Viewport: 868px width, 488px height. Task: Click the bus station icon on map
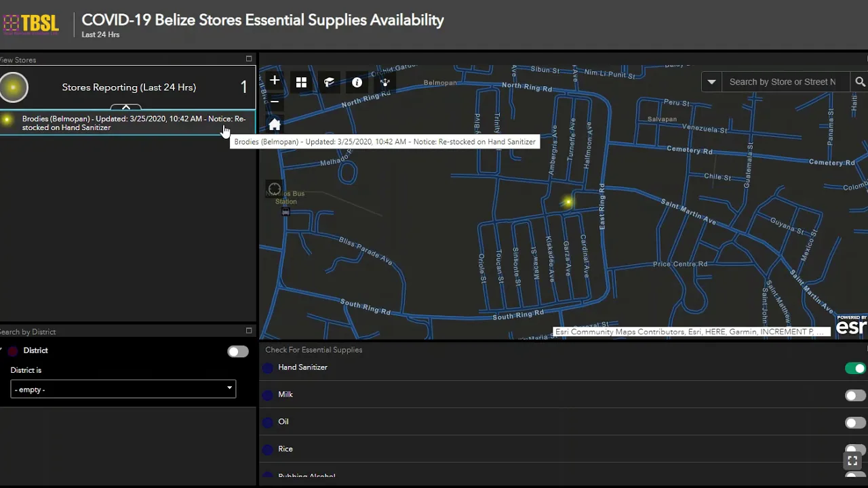285,211
